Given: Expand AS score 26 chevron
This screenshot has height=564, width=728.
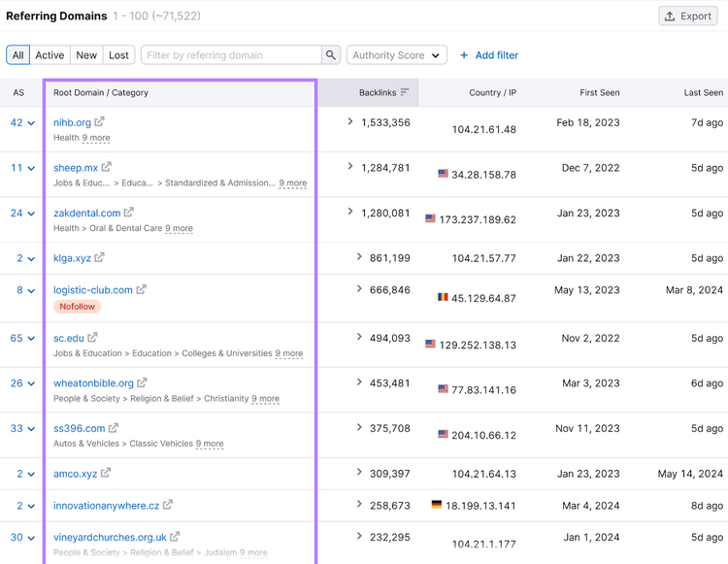Looking at the screenshot, I should pos(31,383).
